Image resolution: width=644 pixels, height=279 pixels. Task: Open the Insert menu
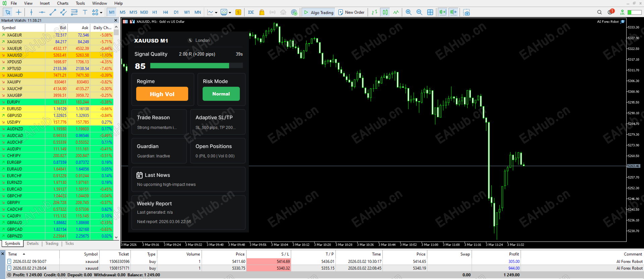pos(45,3)
